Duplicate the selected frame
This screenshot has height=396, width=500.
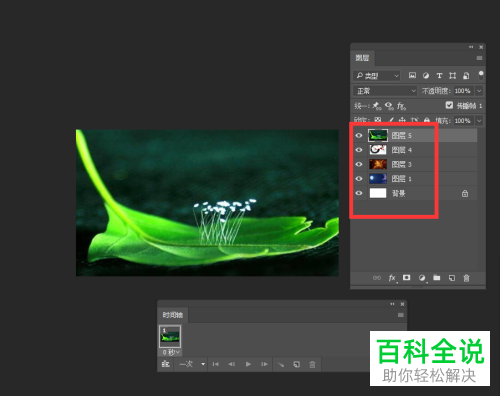tap(296, 364)
